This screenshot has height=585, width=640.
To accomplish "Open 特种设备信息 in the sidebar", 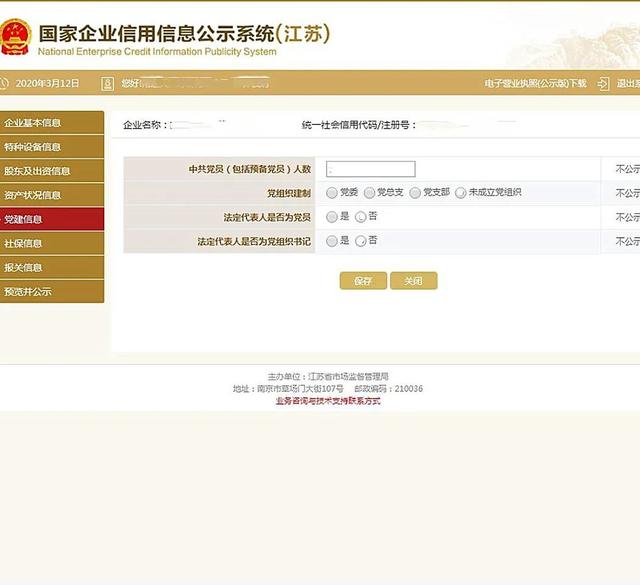I will point(51,147).
